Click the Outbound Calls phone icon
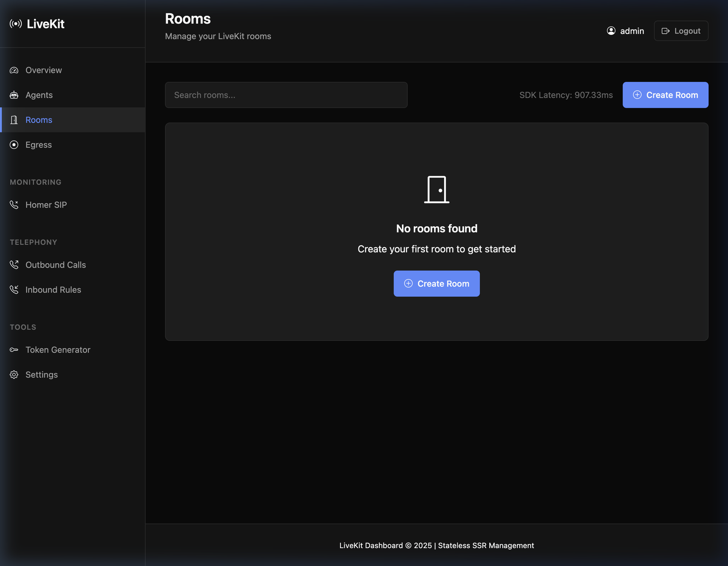Image resolution: width=728 pixels, height=566 pixels. pos(14,265)
